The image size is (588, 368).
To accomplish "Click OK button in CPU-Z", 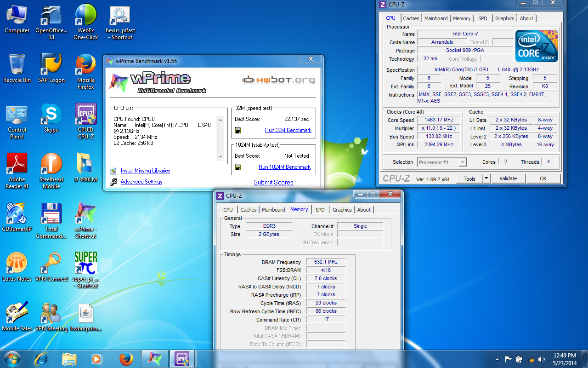I will [x=543, y=178].
